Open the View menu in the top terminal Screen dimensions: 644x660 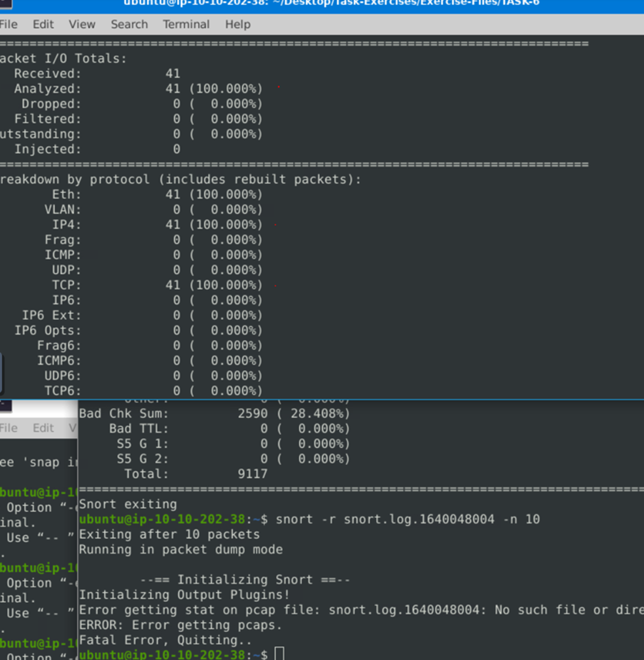click(82, 24)
